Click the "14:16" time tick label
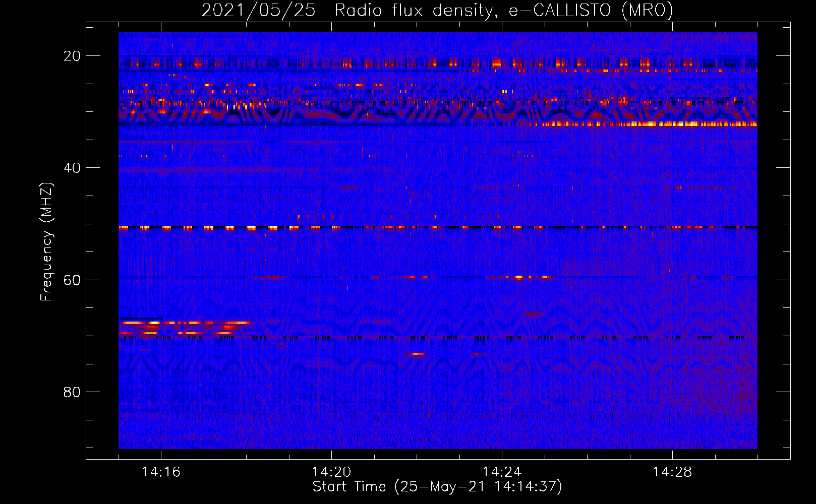816x504 pixels. [x=161, y=472]
